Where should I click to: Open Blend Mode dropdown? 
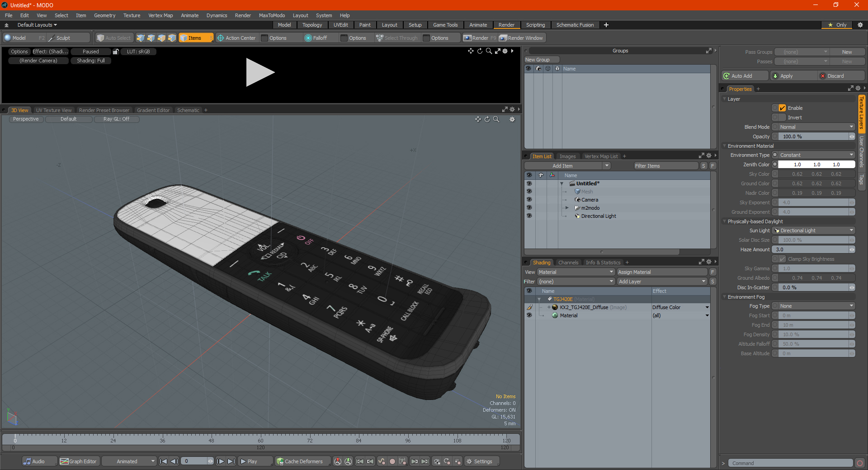click(816, 127)
